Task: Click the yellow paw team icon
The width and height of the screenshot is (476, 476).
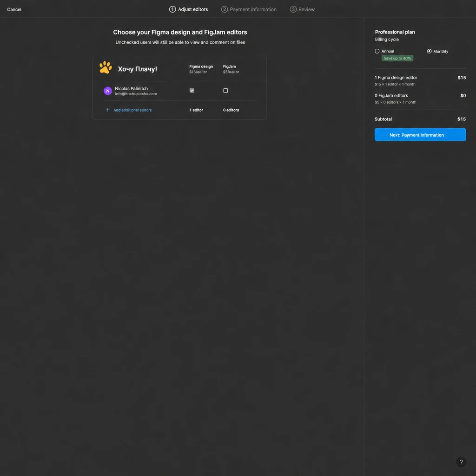Action: [106, 67]
